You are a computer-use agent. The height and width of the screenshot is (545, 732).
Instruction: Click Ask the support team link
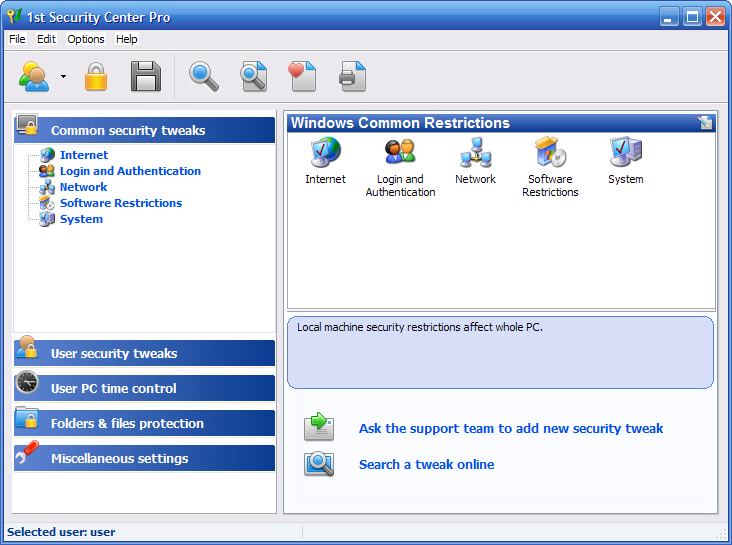[511, 428]
